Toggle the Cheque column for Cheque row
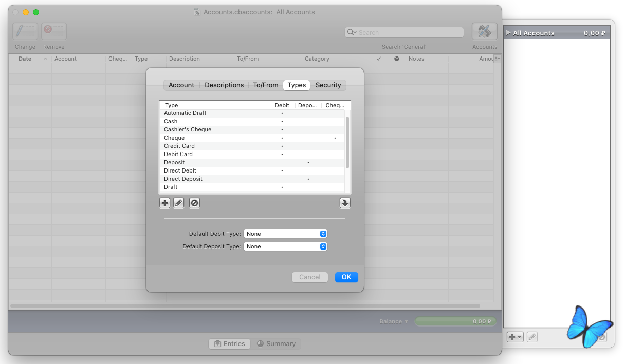The width and height of the screenshot is (625, 364). (335, 138)
